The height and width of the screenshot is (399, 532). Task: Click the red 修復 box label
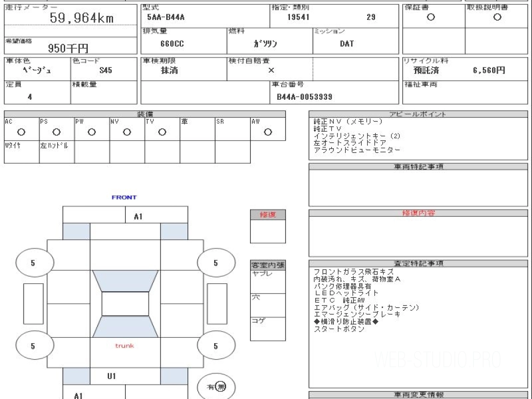tap(268, 215)
